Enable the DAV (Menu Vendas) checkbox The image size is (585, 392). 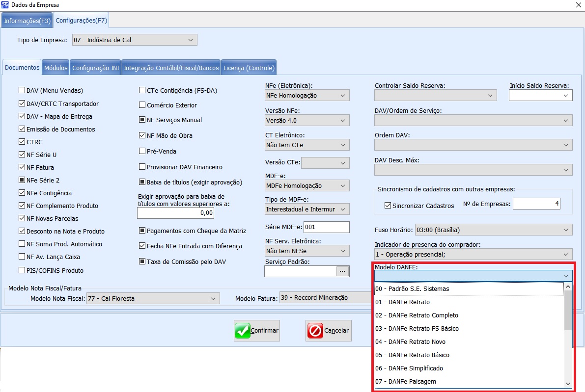click(x=22, y=90)
